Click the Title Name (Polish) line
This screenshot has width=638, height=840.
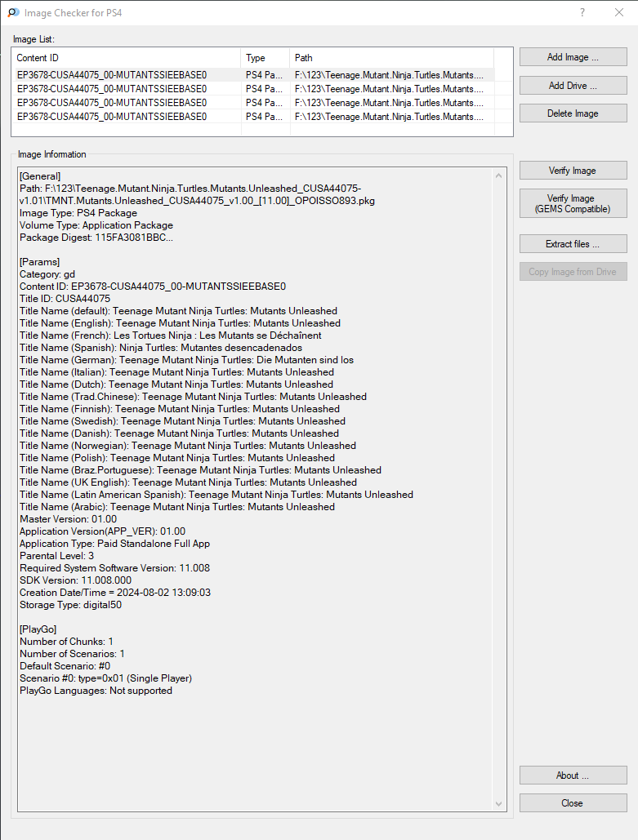[177, 458]
